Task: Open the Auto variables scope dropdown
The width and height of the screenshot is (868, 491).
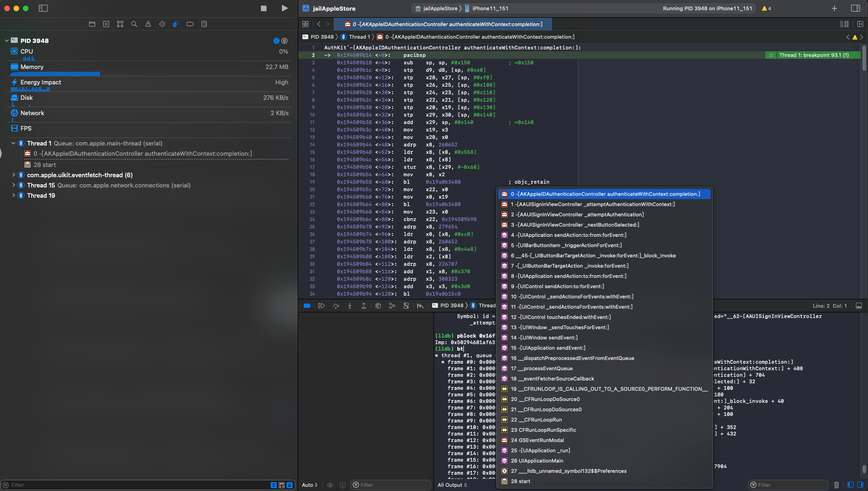Action: pyautogui.click(x=310, y=485)
